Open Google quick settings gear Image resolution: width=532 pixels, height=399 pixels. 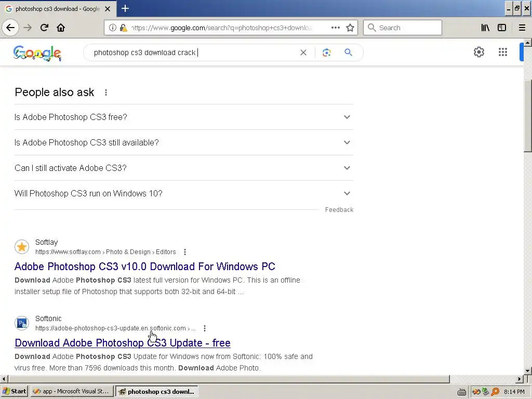(478, 52)
